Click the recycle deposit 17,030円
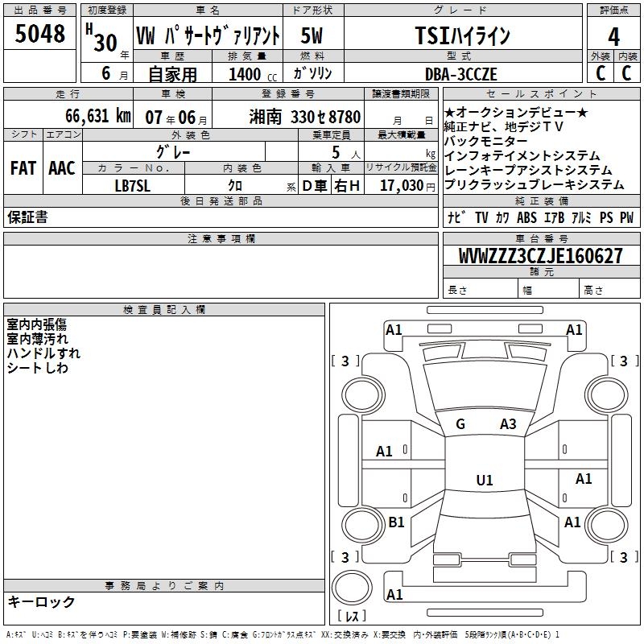The image size is (644, 644). pos(407,186)
